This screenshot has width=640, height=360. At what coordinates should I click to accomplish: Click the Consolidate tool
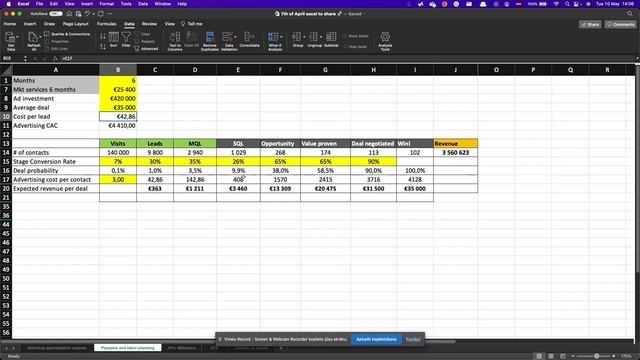pos(249,40)
